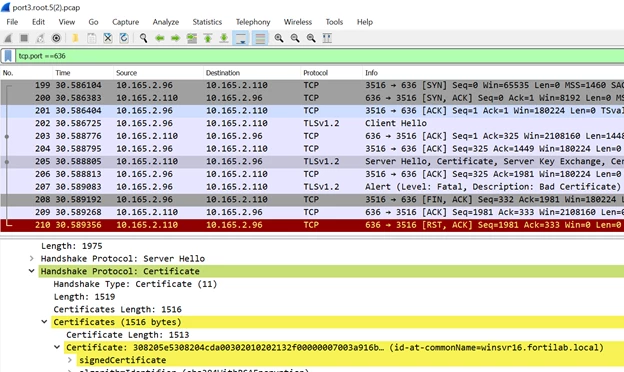The image size is (624, 372).
Task: Select packet 206 at time 30.588813
Action: (x=312, y=174)
